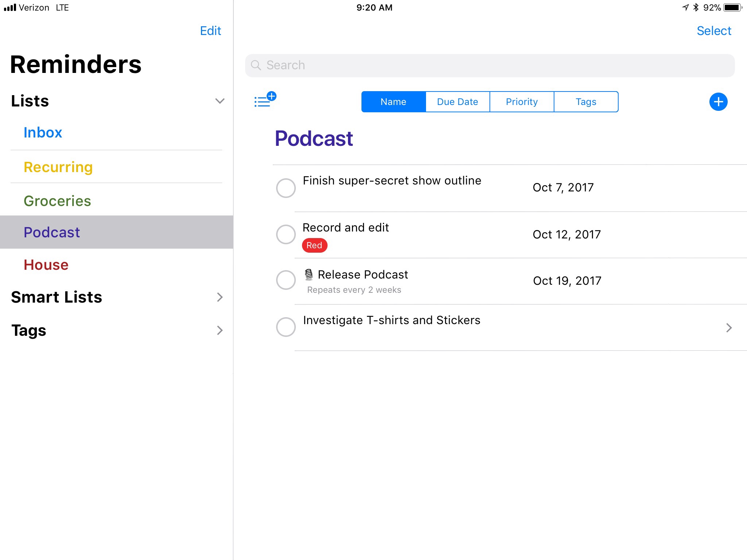This screenshot has height=560, width=747.
Task: Switch sorting to the Priority tab
Action: tap(522, 102)
